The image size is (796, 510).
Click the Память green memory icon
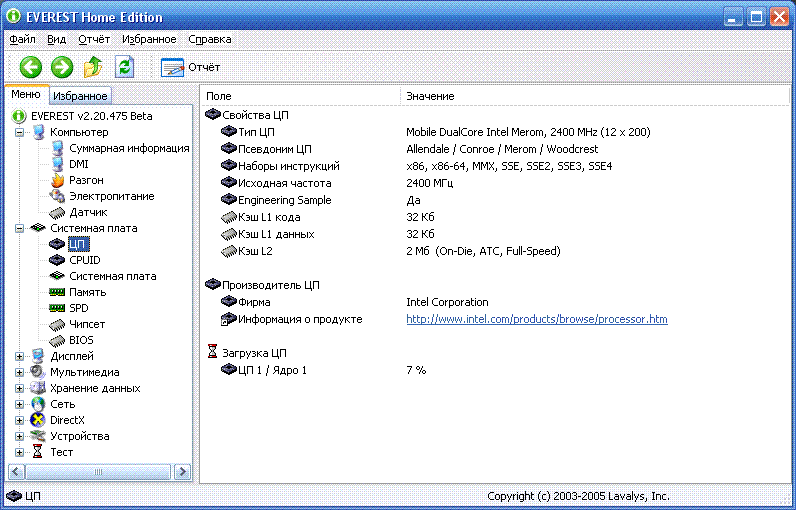(x=57, y=292)
